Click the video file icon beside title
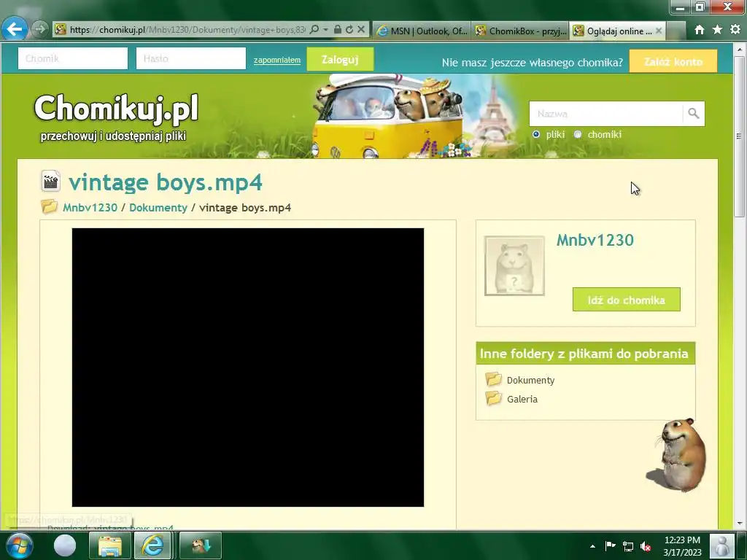747x560 pixels. click(x=50, y=182)
